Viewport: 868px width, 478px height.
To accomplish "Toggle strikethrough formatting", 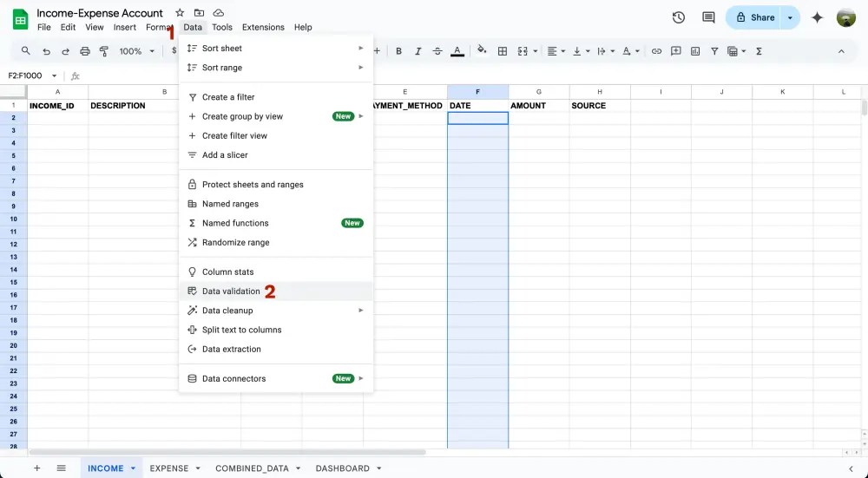I will point(437,51).
